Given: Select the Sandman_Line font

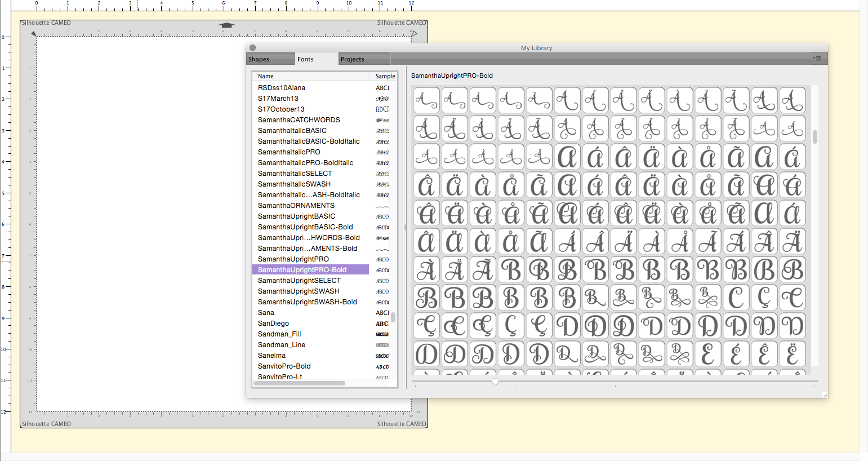Looking at the screenshot, I should point(321,345).
